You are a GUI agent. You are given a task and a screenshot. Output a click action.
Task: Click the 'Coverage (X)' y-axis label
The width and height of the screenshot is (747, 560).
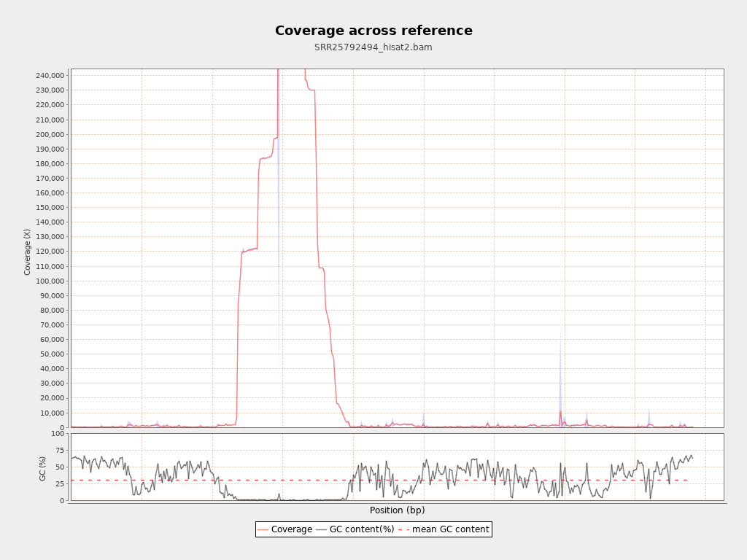[28, 252]
